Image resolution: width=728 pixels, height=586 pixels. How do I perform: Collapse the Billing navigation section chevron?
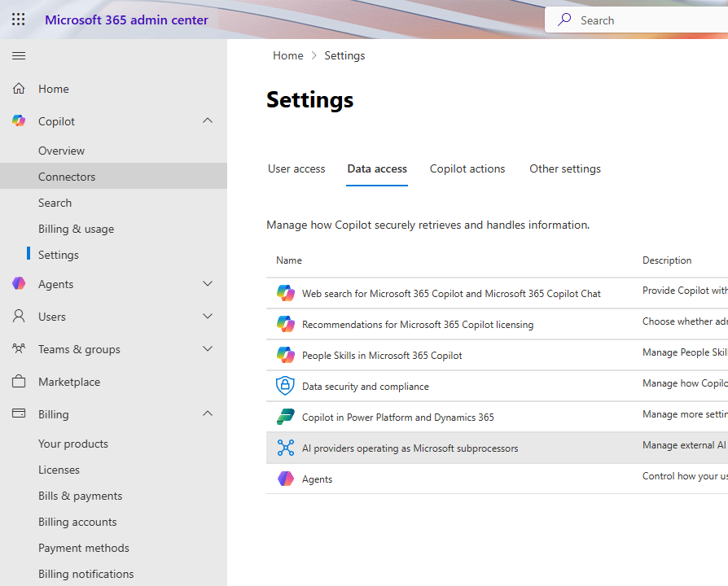coord(208,413)
